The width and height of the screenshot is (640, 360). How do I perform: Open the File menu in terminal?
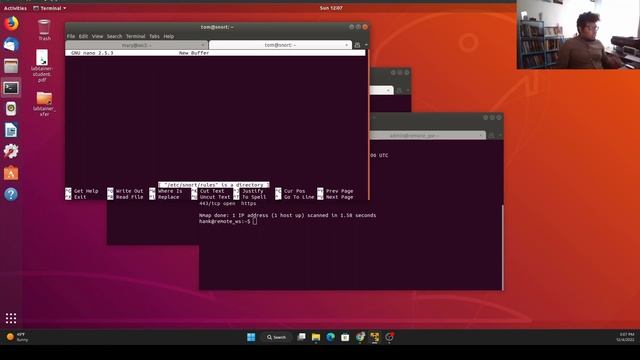coord(71,36)
